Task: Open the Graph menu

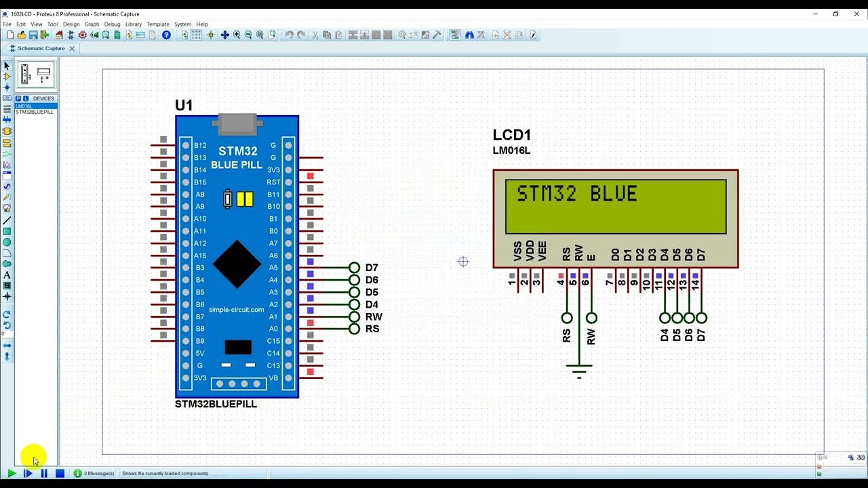Action: pos(92,24)
